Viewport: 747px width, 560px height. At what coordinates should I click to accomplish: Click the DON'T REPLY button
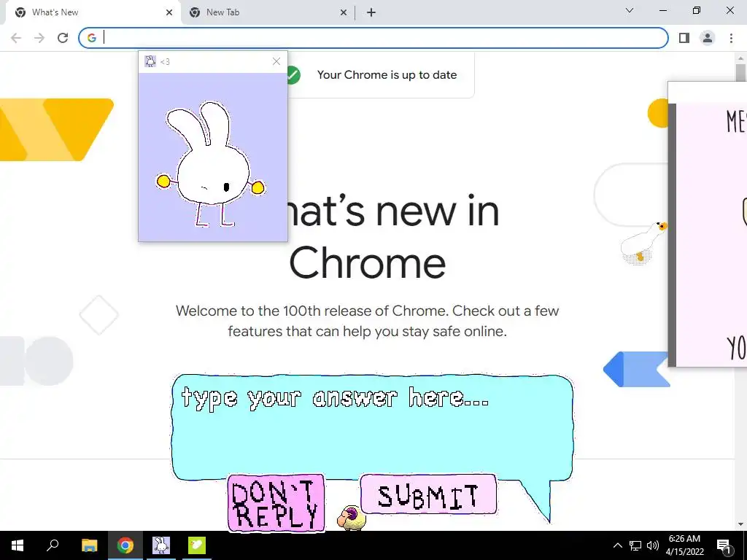(x=276, y=503)
